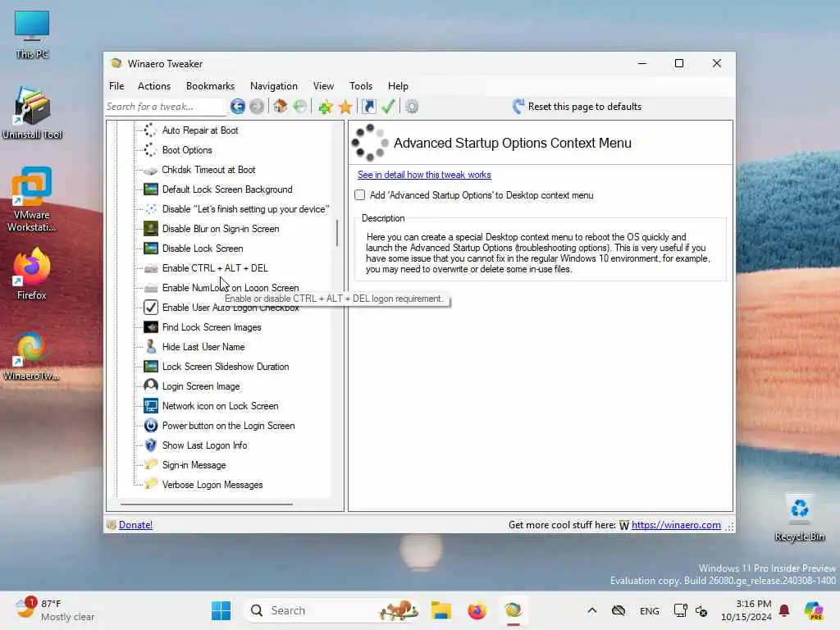Click the shortcut arrow toolbar icon
The image size is (840, 630).
pos(368,107)
